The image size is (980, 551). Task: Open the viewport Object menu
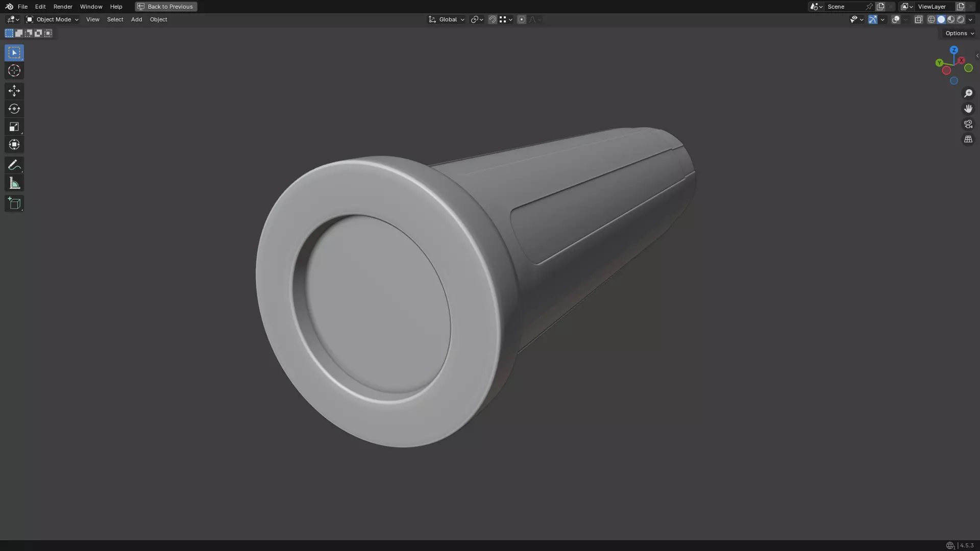158,19
